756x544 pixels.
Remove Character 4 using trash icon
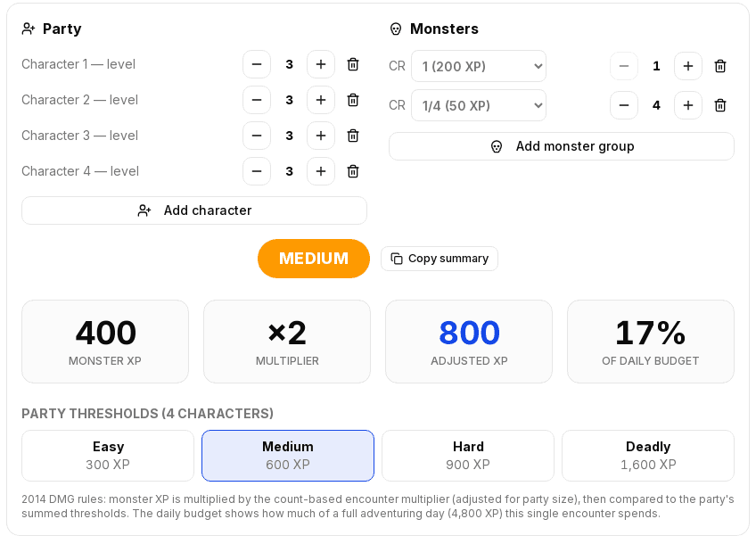[x=353, y=171]
